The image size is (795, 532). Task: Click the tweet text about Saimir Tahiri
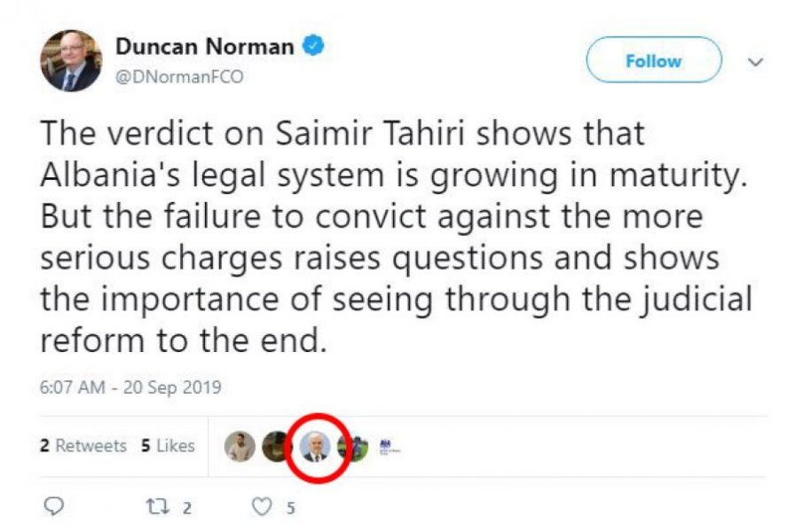[396, 237]
